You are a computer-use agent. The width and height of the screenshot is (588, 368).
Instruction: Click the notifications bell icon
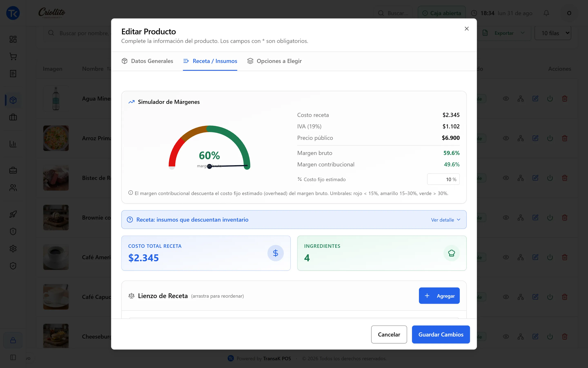click(x=546, y=13)
